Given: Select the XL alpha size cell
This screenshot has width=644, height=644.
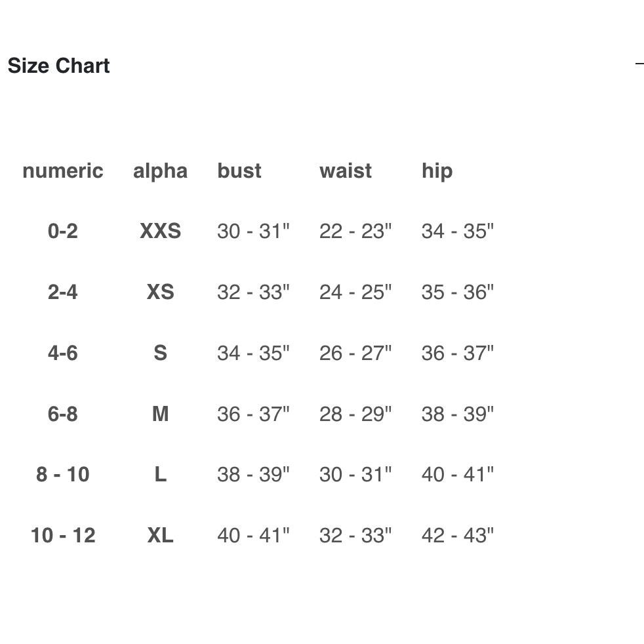Looking at the screenshot, I should point(160,535).
